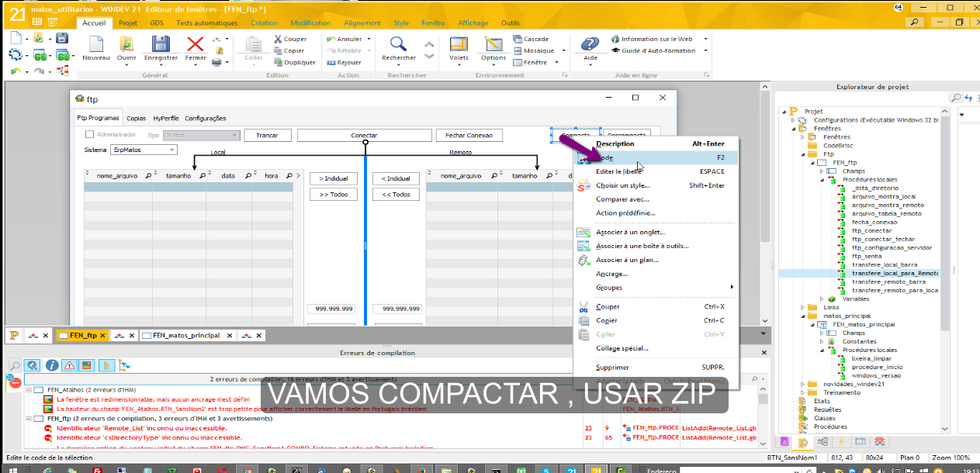Open the Copias tab in ftp window
Image resolution: width=980 pixels, height=473 pixels.
pos(136,118)
